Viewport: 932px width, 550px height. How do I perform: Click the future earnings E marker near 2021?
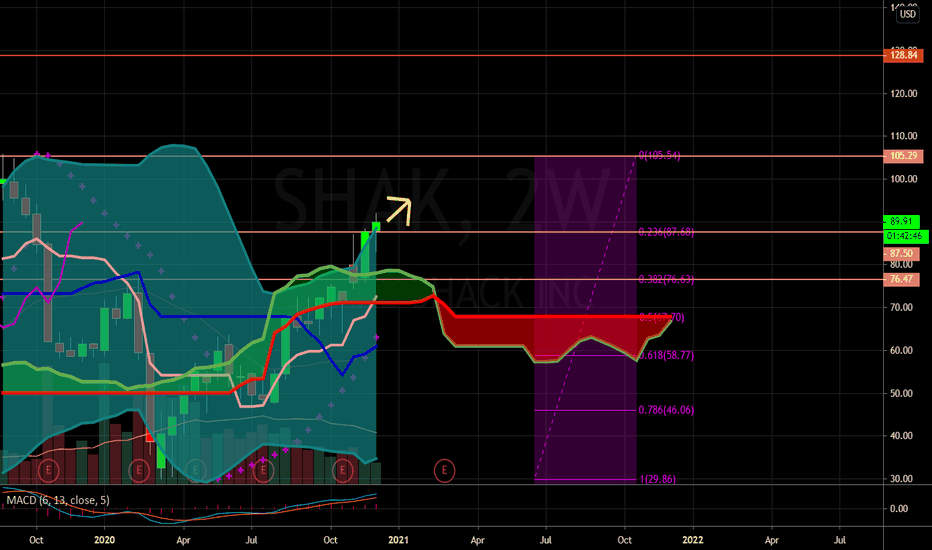pyautogui.click(x=444, y=470)
